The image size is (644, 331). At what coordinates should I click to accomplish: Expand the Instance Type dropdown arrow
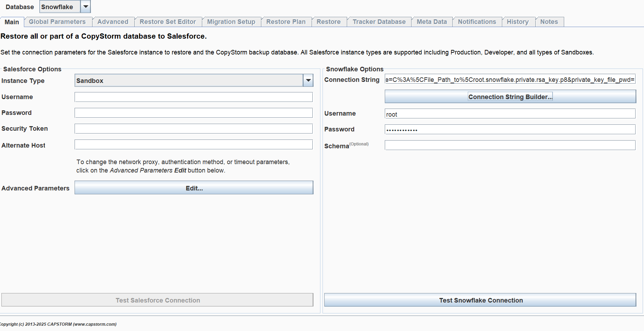tap(308, 80)
